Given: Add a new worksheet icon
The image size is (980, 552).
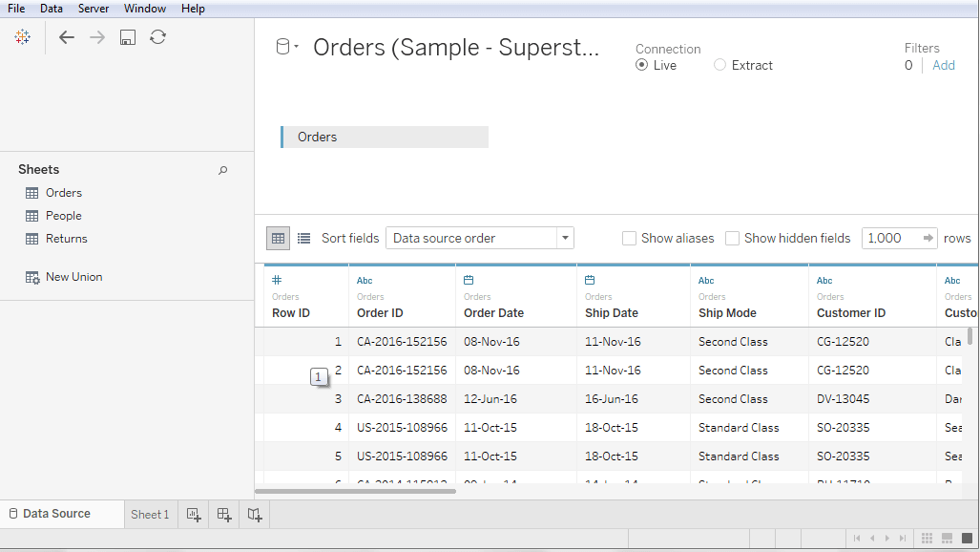Looking at the screenshot, I should click(194, 515).
